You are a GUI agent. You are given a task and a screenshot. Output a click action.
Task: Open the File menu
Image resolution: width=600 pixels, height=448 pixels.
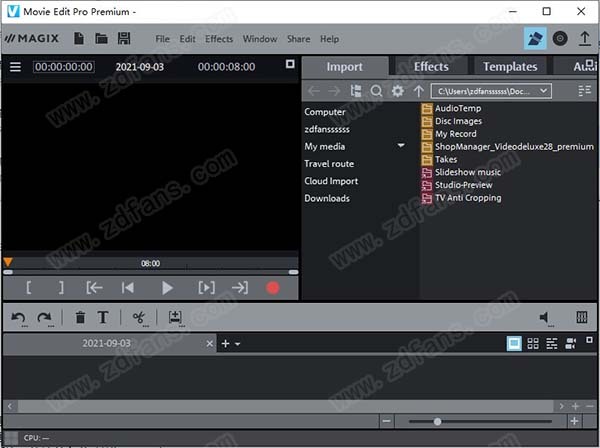coord(163,39)
